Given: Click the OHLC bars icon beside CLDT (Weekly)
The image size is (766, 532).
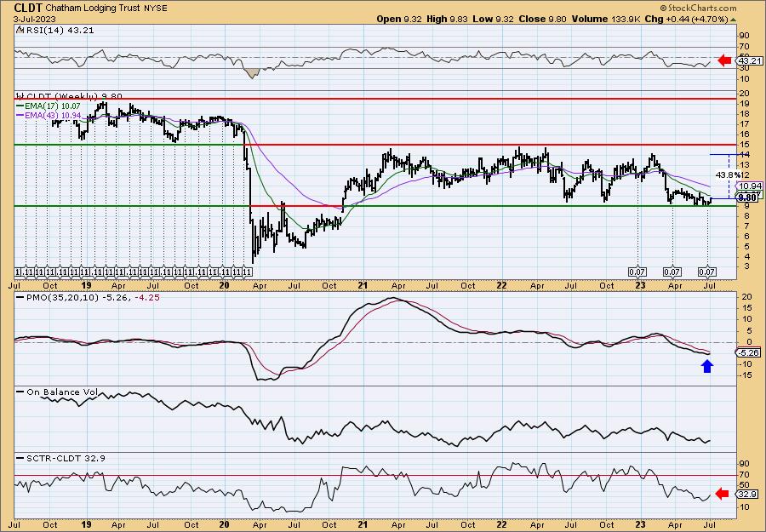Looking at the screenshot, I should 20,96.
